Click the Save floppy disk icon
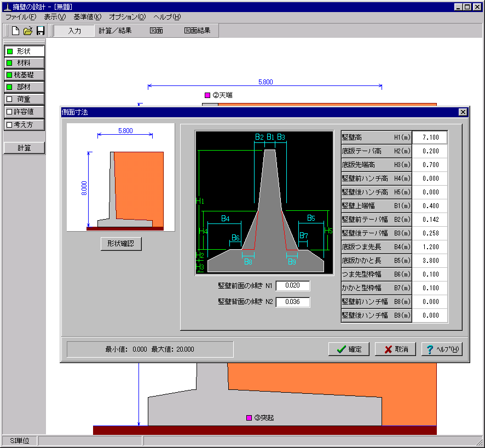 (x=40, y=31)
